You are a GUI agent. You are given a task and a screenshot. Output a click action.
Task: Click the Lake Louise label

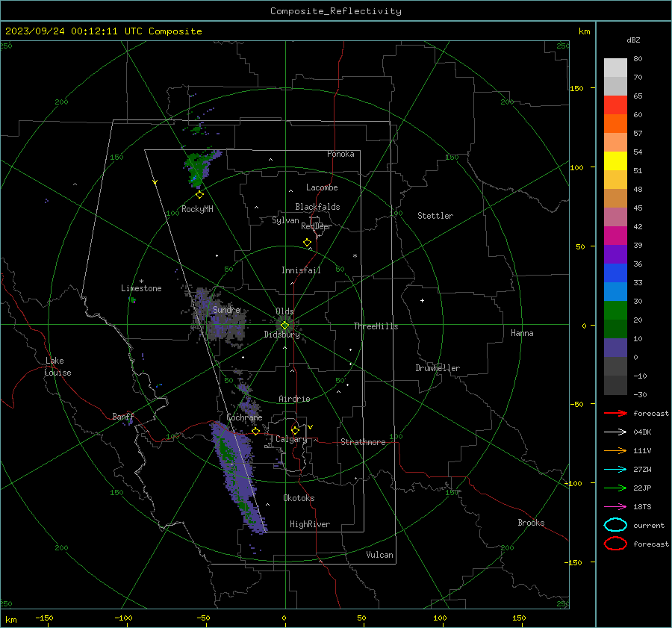[57, 367]
